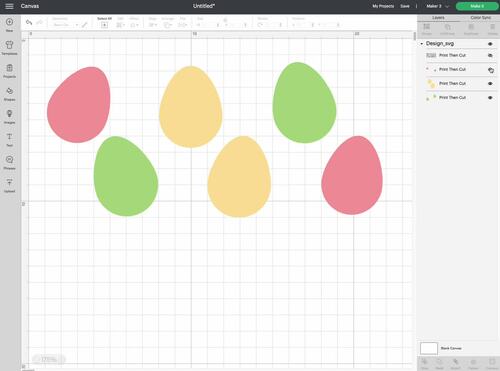Click the Upload icon
500x371 pixels.
(9, 182)
